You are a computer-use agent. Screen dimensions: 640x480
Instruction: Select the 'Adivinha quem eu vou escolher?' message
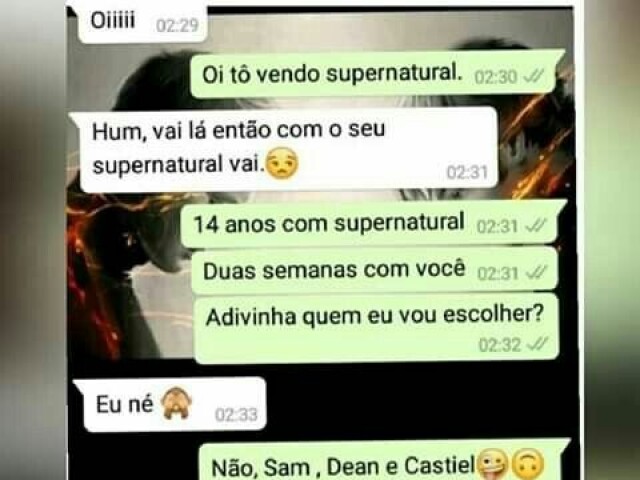coord(376,329)
